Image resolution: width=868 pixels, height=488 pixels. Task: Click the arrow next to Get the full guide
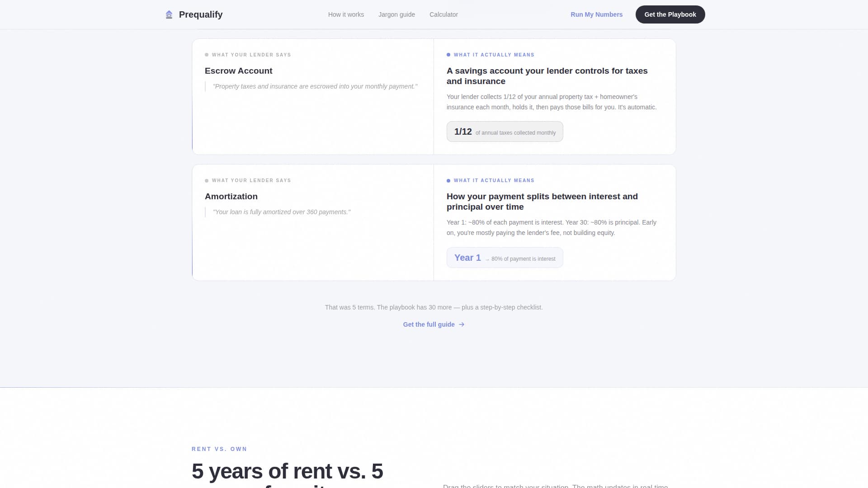[462, 324]
